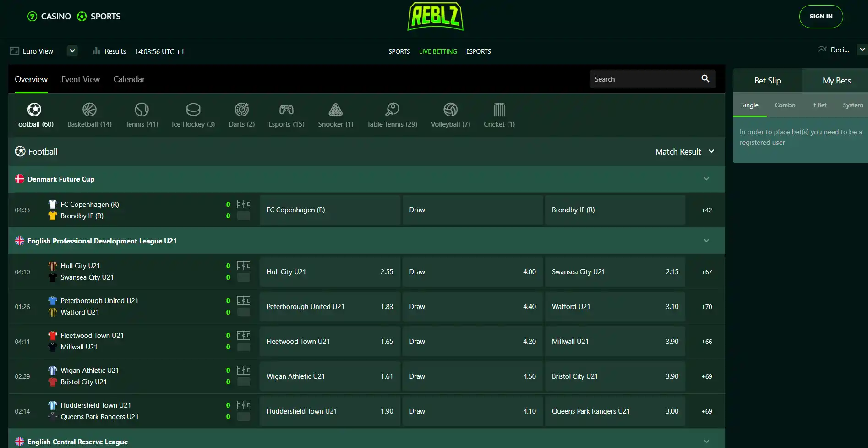Open pitch view for Hull City U21 match

[243, 266]
